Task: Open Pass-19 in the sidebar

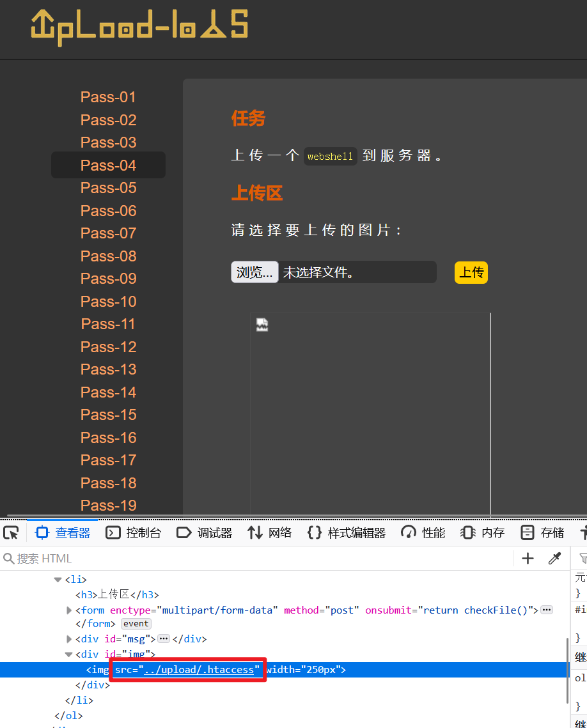Action: (108, 505)
